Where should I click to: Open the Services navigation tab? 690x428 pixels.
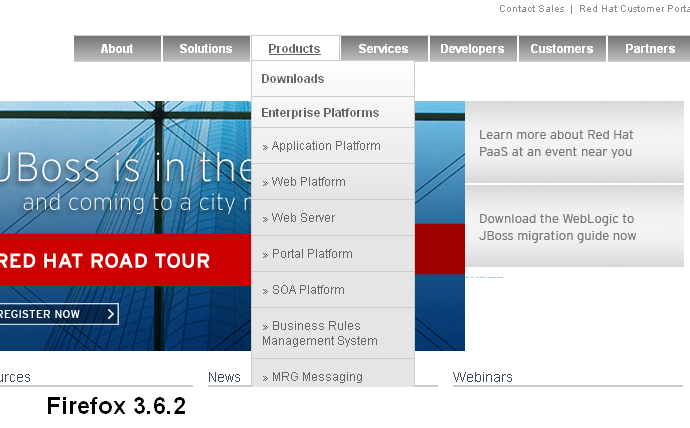pos(383,49)
